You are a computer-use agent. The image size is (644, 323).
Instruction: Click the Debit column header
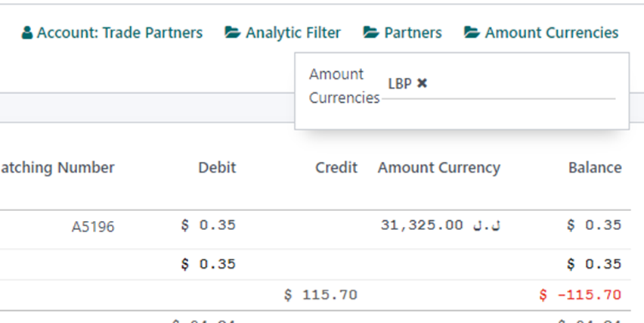[217, 168]
